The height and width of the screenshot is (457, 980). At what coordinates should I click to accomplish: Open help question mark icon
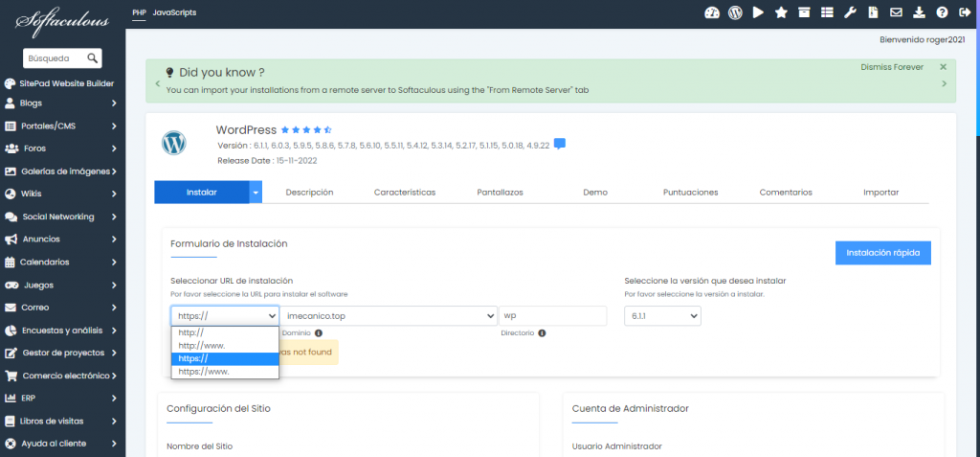tap(942, 12)
